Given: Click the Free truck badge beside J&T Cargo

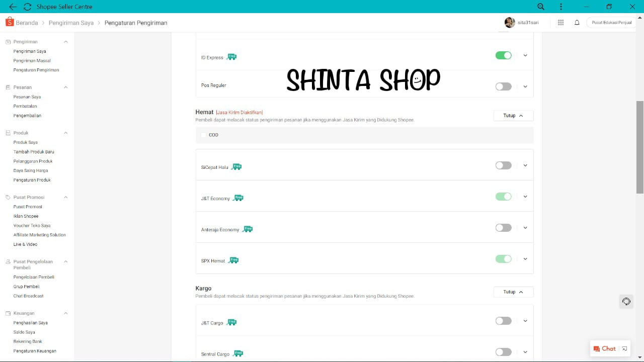Looking at the screenshot, I should pos(231,322).
